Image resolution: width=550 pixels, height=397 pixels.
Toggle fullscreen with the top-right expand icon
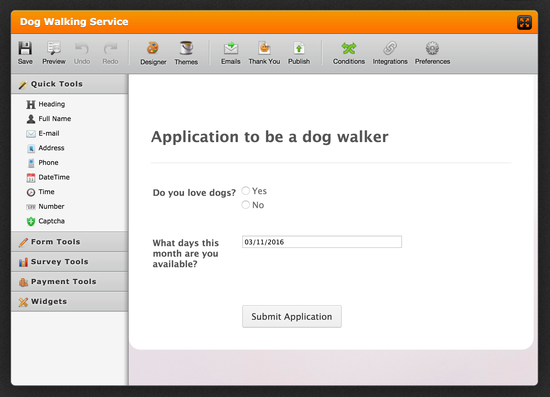(524, 22)
